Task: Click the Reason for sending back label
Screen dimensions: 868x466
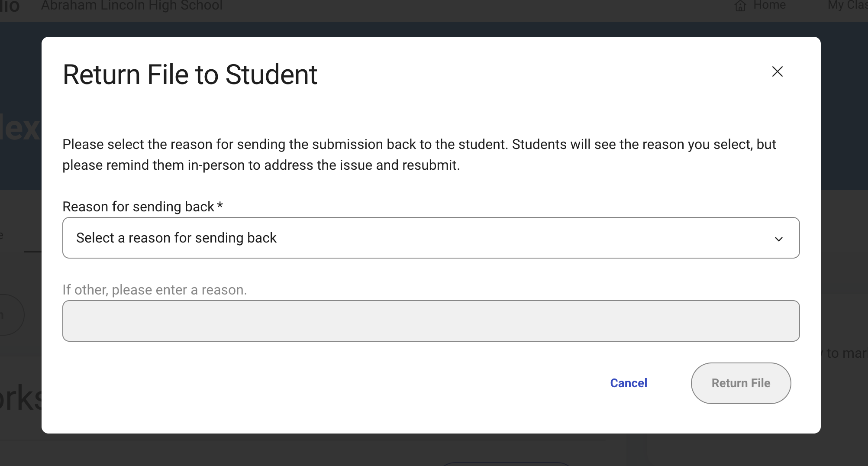Action: pos(142,207)
